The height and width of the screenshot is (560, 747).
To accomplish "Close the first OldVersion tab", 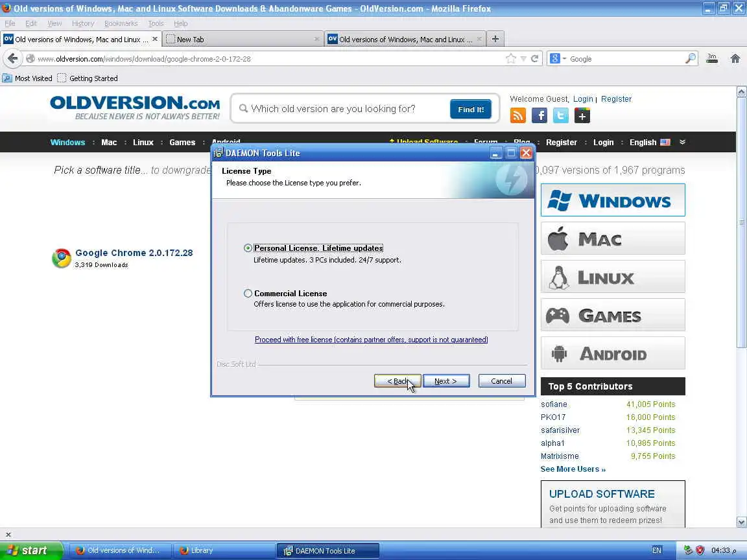I will (x=155, y=39).
